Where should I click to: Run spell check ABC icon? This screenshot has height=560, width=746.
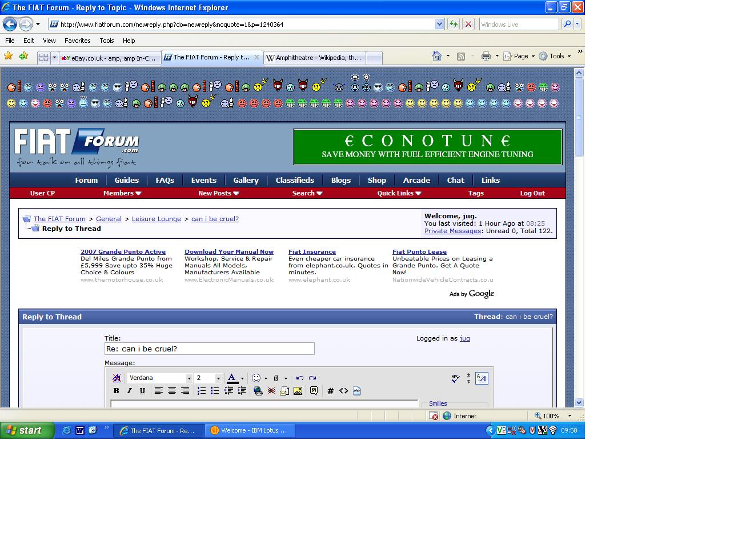pos(455,378)
